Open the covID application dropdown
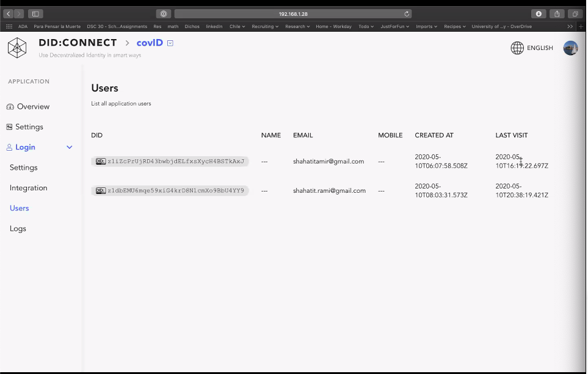The height and width of the screenshot is (374, 588). tap(170, 43)
